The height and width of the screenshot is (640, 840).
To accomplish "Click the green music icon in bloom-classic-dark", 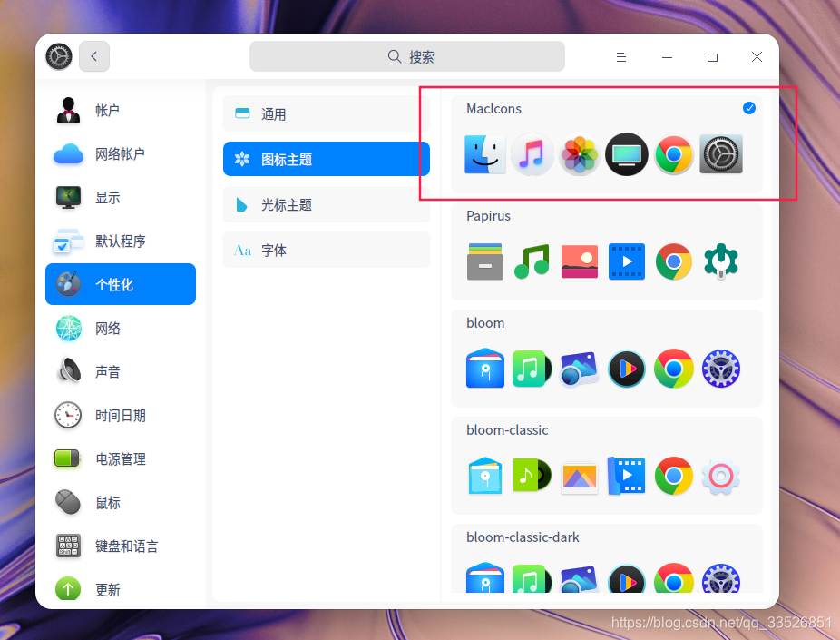I will click(x=532, y=578).
